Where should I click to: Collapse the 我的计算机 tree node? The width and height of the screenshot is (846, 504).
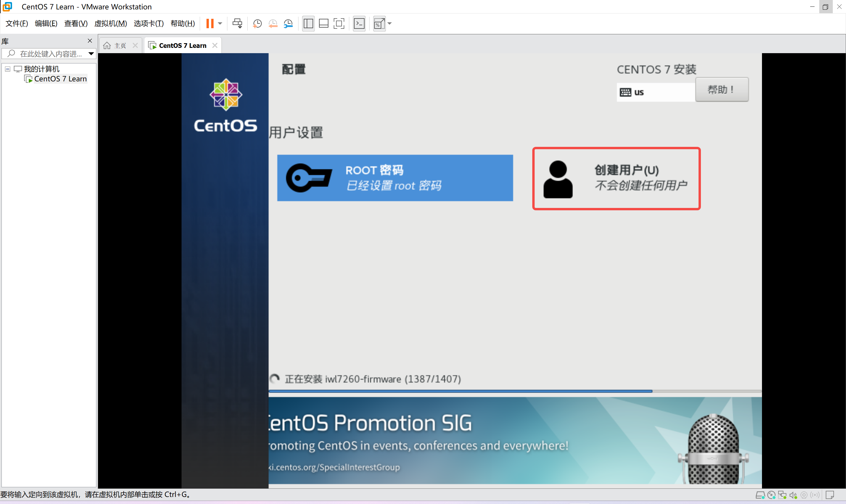[x=7, y=69]
